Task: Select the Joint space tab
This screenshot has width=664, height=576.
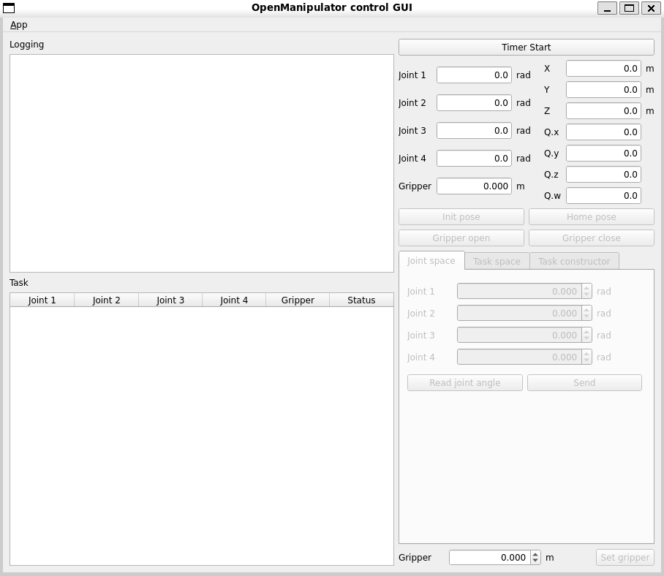Action: click(x=431, y=261)
